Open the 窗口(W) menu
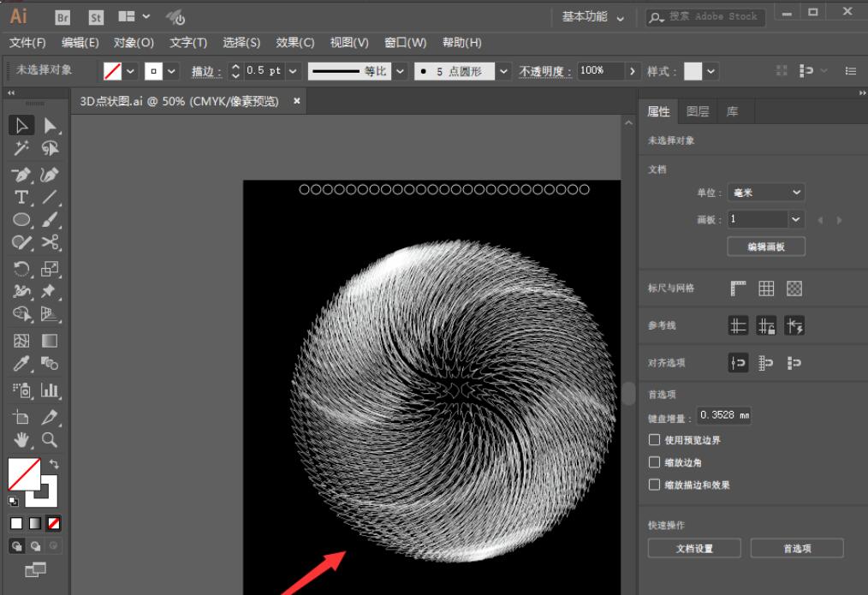The height and width of the screenshot is (595, 868). 405,43
